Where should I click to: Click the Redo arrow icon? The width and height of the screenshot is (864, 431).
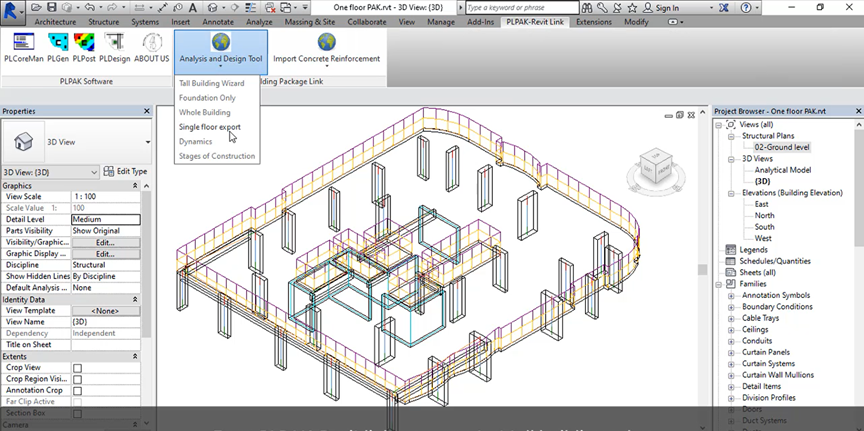point(112,8)
